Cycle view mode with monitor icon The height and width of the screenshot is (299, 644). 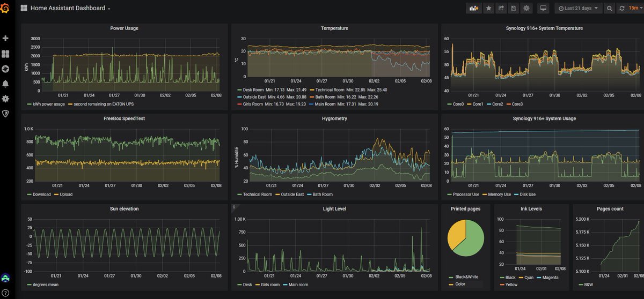pos(543,8)
